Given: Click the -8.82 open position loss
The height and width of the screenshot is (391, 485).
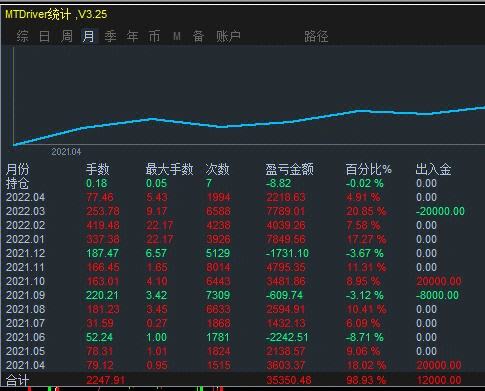Looking at the screenshot, I should click(x=278, y=183).
